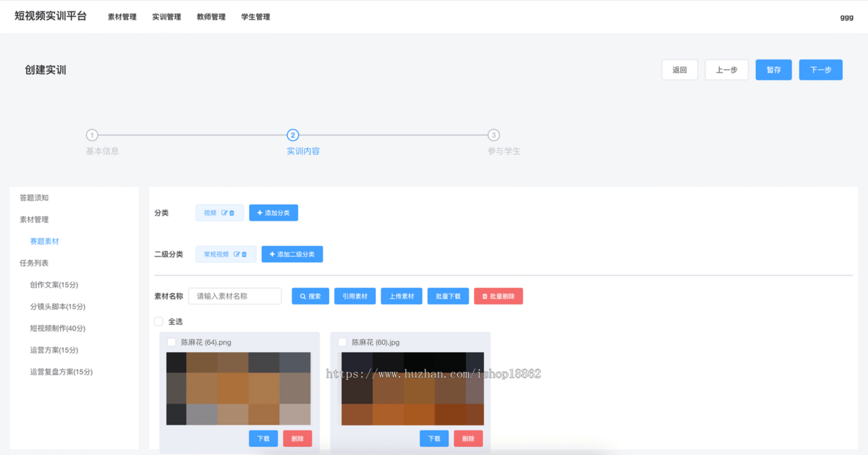The height and width of the screenshot is (455, 868).
Task: Open the 教师管理 top menu
Action: (211, 17)
